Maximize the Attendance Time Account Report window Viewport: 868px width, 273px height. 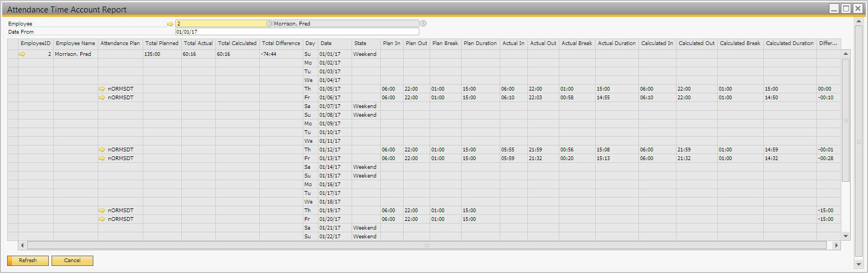tap(846, 8)
